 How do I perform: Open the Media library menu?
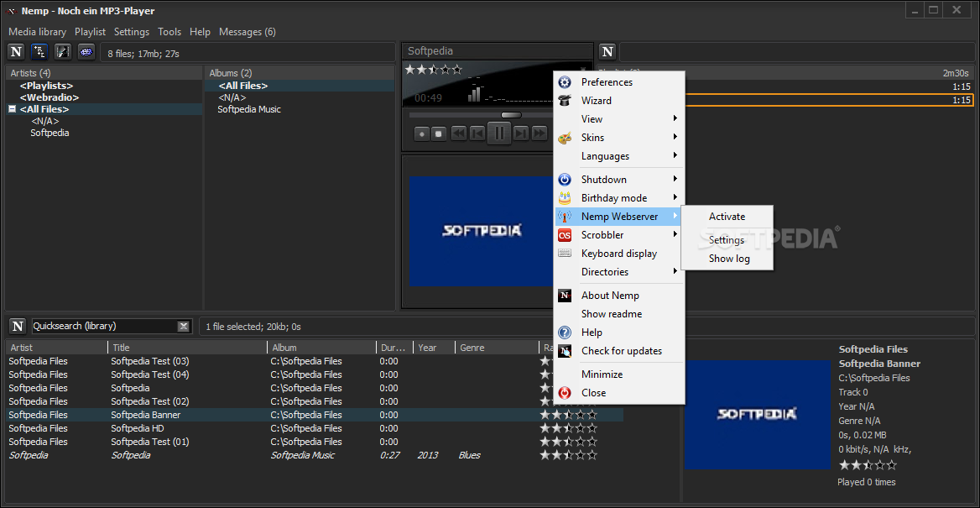38,32
